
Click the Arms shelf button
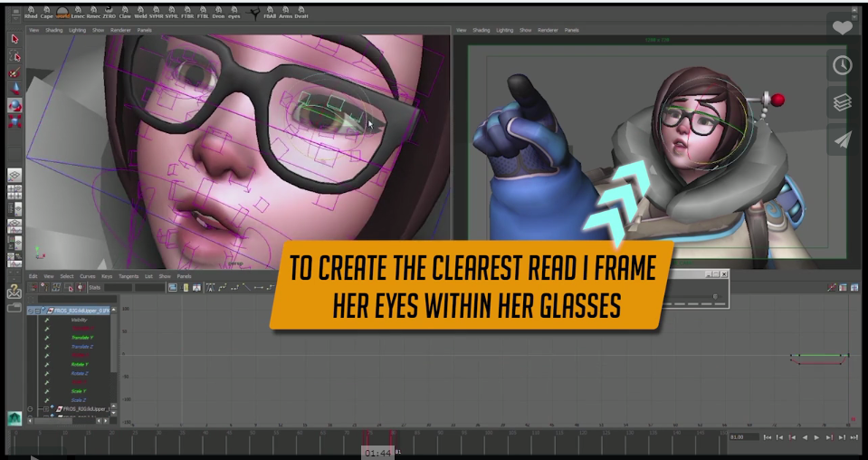[x=286, y=13]
